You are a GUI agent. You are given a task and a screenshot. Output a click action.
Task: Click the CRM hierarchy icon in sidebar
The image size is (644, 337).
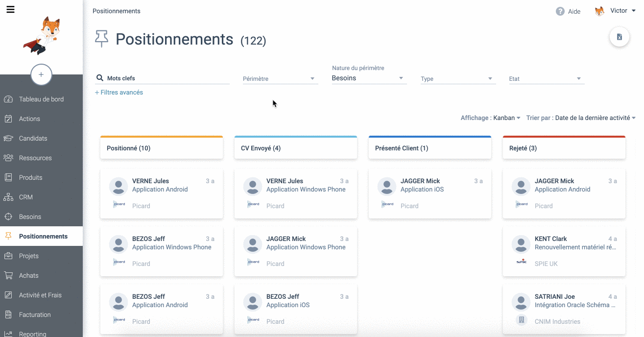[x=8, y=197]
